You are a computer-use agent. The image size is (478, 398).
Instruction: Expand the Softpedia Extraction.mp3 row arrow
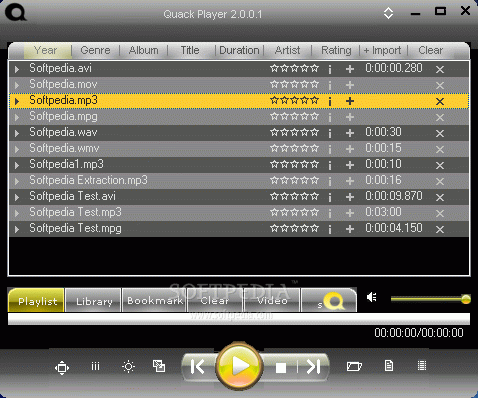16,181
